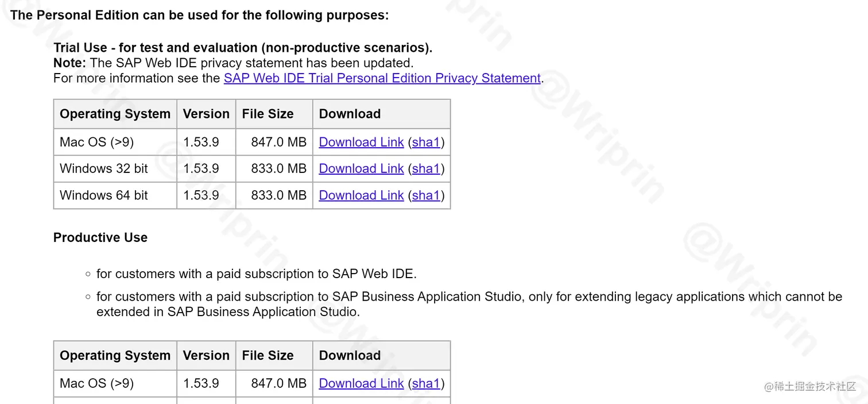The height and width of the screenshot is (404, 868).
Task: Select the Operating System header in second table
Action: [x=114, y=355]
